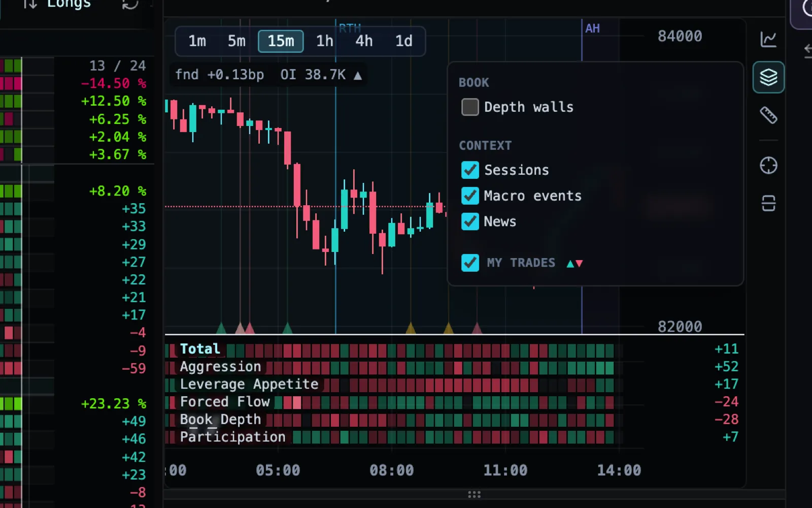Screen dimensions: 812x508
Task: Pick the 4h timeframe tab
Action: (364, 41)
